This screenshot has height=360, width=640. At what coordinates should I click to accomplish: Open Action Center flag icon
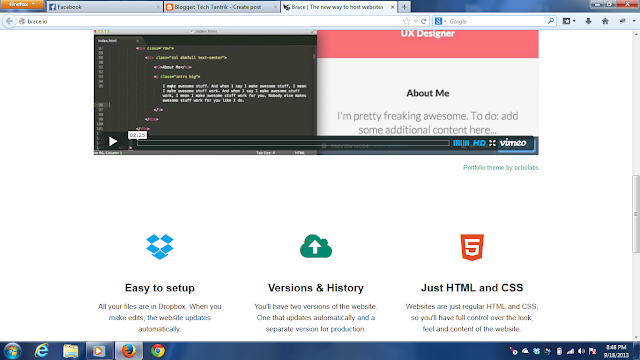coord(593,351)
